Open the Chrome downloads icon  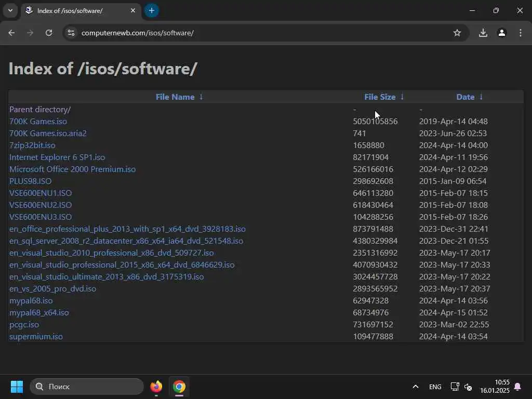pos(483,33)
